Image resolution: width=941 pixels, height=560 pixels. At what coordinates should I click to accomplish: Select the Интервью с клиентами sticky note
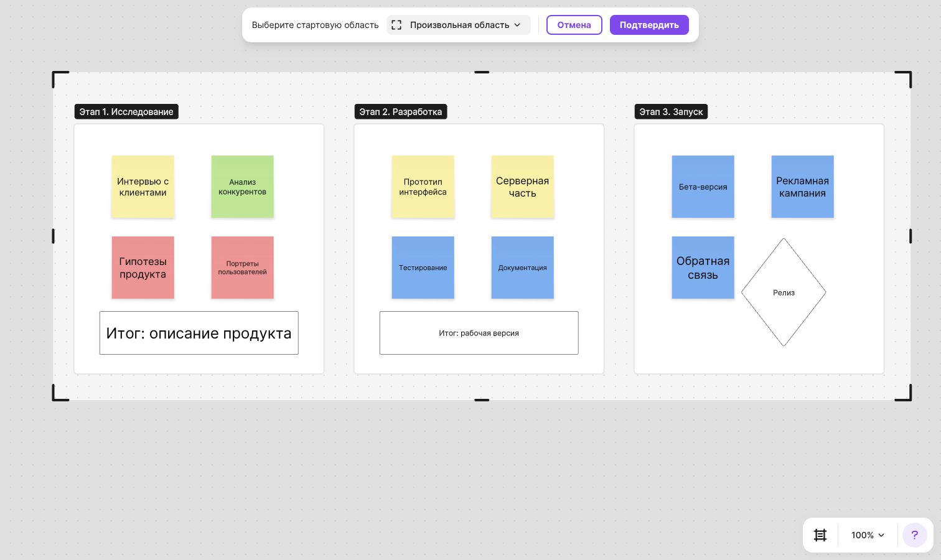[143, 187]
